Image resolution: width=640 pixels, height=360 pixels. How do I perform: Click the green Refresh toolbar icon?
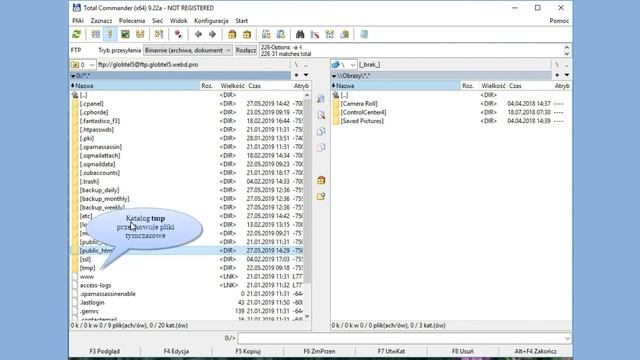click(76, 34)
